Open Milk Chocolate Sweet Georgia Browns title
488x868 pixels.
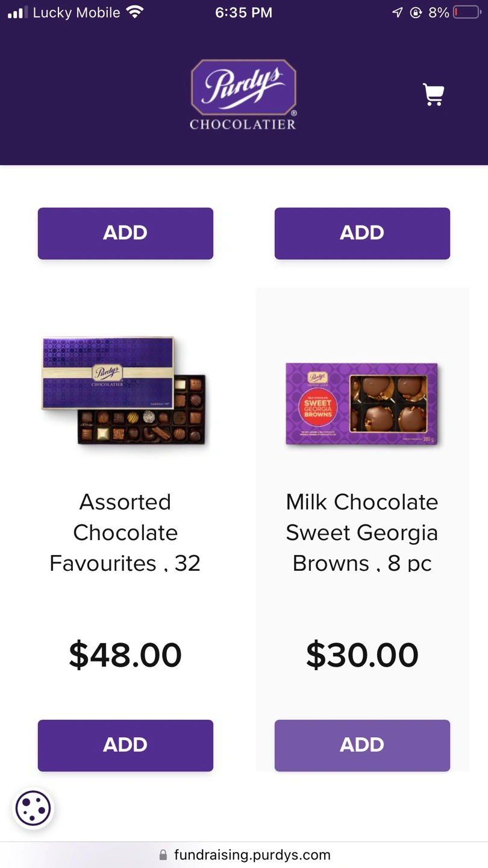(362, 532)
